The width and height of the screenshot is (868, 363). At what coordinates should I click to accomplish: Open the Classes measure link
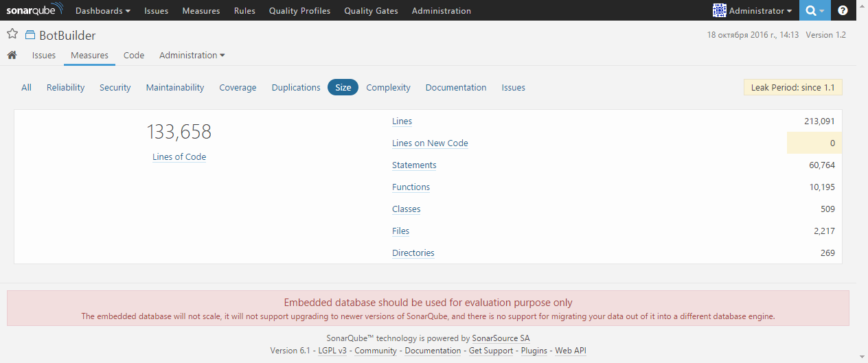click(406, 209)
